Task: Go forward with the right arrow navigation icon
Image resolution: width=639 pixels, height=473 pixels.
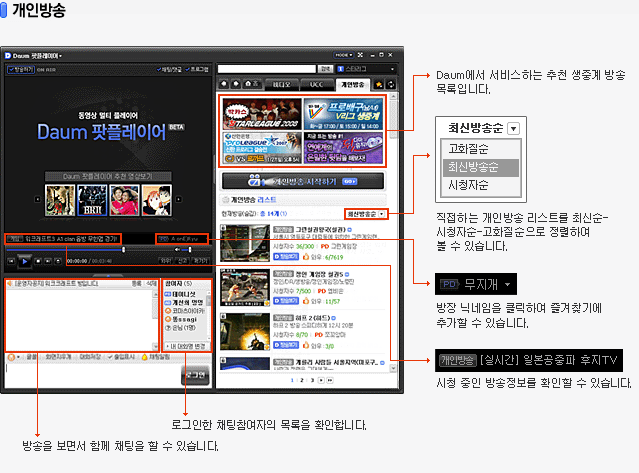Action: point(236,84)
